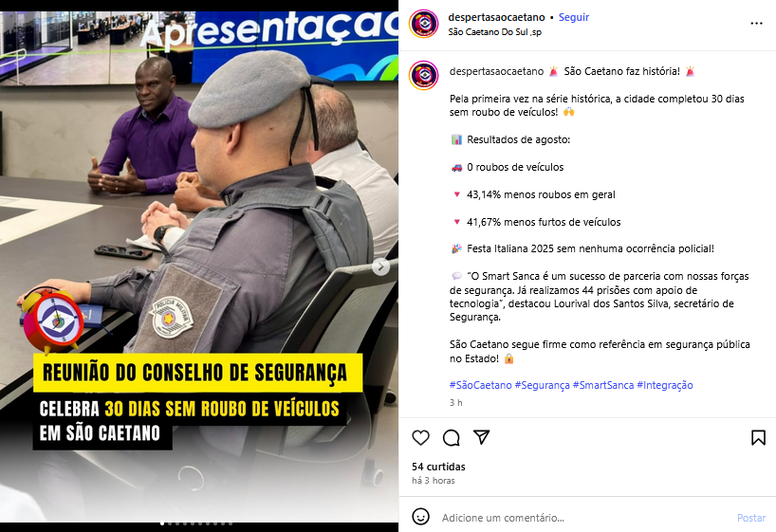Open the #Segurança hashtag
This screenshot has height=532, width=776.
coord(542,385)
